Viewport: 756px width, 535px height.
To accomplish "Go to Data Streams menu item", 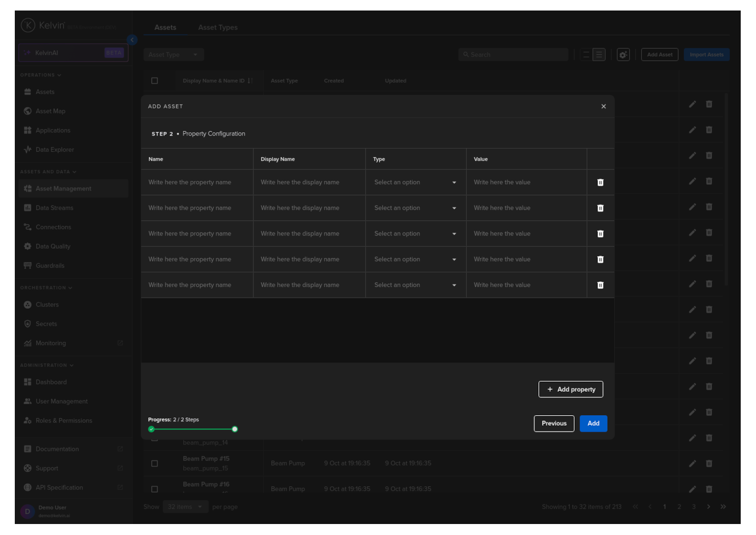I will (x=54, y=208).
